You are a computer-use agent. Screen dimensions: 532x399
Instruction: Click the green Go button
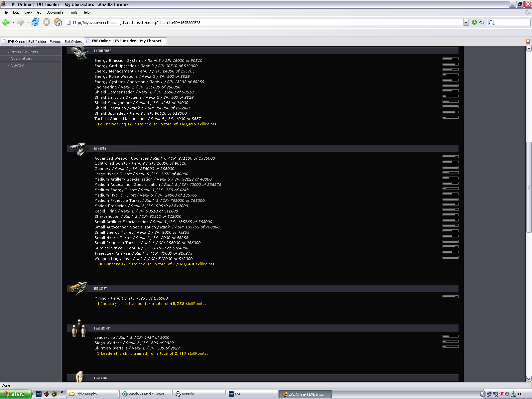tap(477, 22)
